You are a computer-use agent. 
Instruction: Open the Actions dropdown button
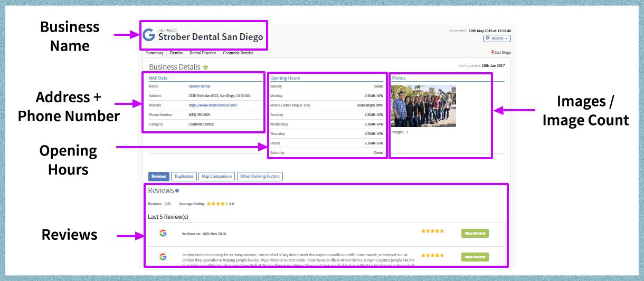(497, 38)
